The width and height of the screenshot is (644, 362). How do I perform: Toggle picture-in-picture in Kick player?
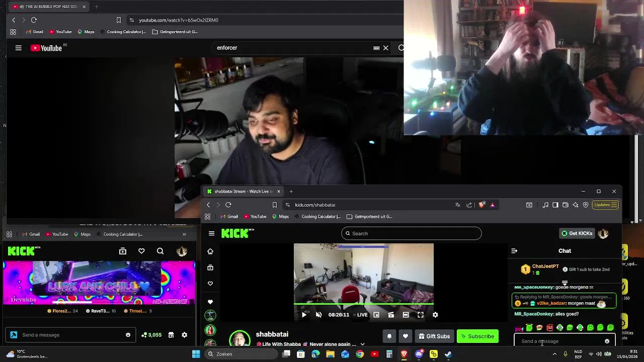click(376, 315)
